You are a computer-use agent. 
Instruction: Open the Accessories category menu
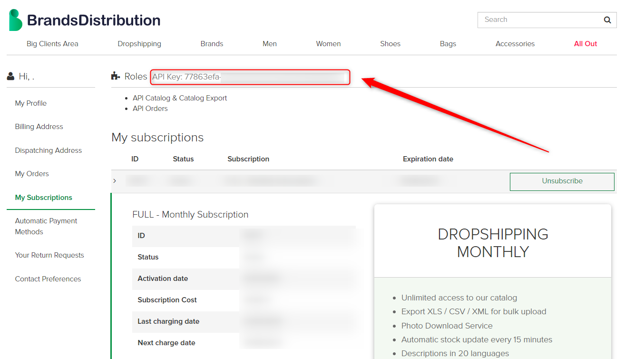[515, 44]
